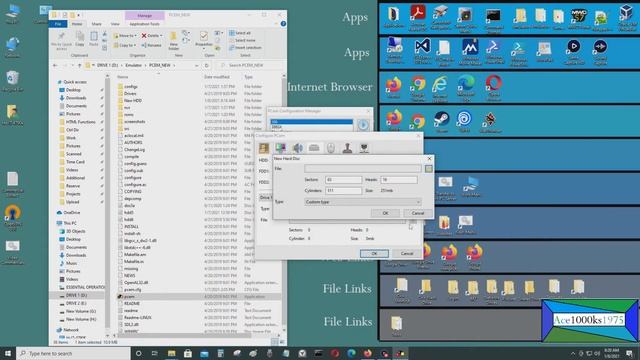Open address bar history dropdown arrow

pos(197,65)
